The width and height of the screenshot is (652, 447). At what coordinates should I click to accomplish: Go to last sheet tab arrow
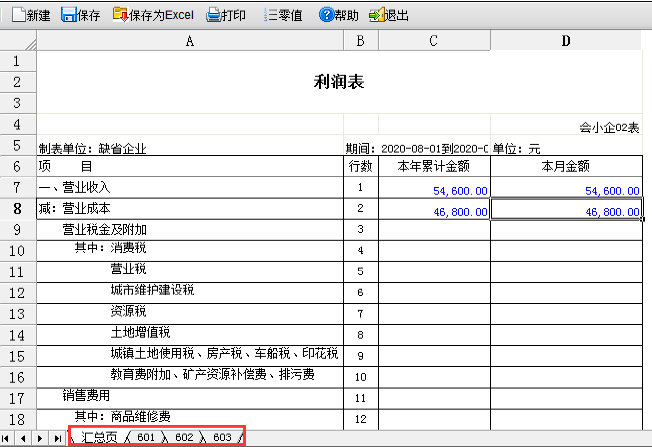pyautogui.click(x=58, y=438)
